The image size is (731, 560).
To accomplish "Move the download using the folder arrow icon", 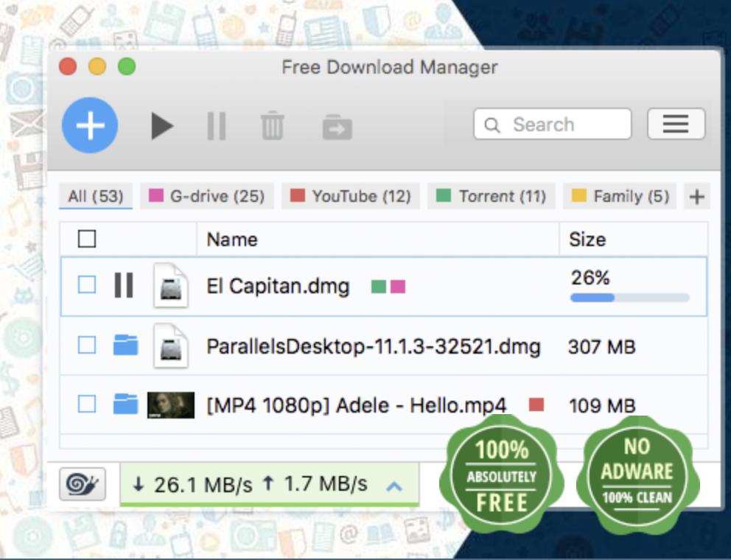I will tap(337, 127).
